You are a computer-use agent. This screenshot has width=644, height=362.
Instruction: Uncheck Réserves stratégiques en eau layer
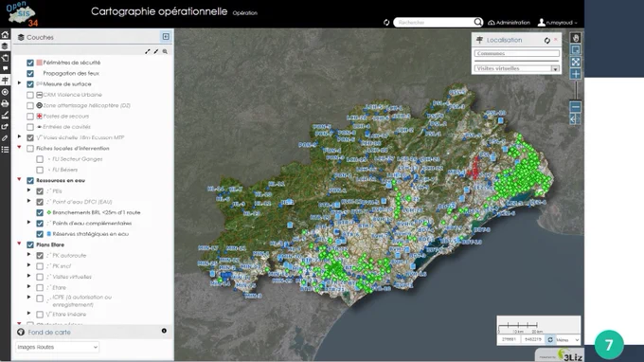(40, 234)
